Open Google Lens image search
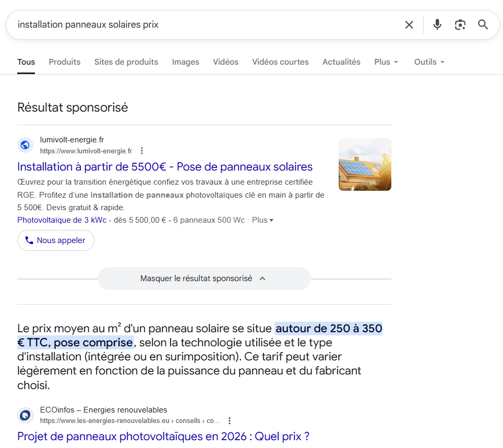Viewport: 503px width, 448px height. pyautogui.click(x=460, y=25)
